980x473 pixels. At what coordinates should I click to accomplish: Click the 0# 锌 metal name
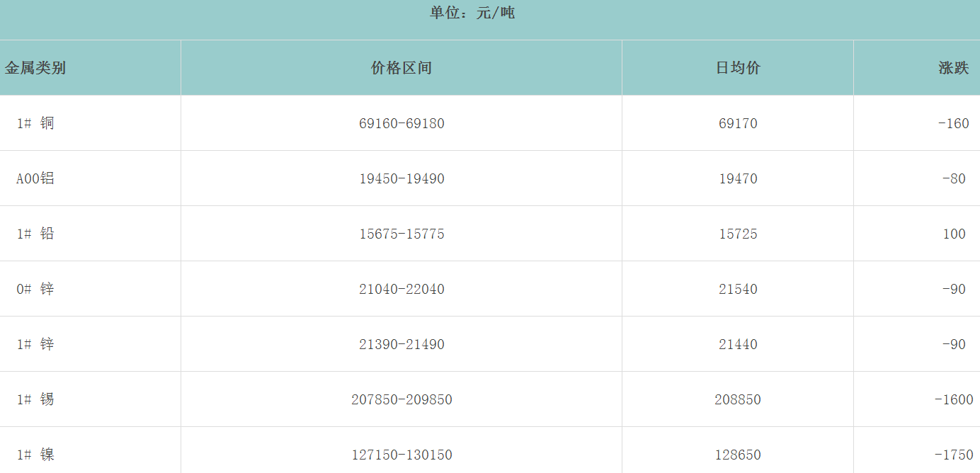35,289
